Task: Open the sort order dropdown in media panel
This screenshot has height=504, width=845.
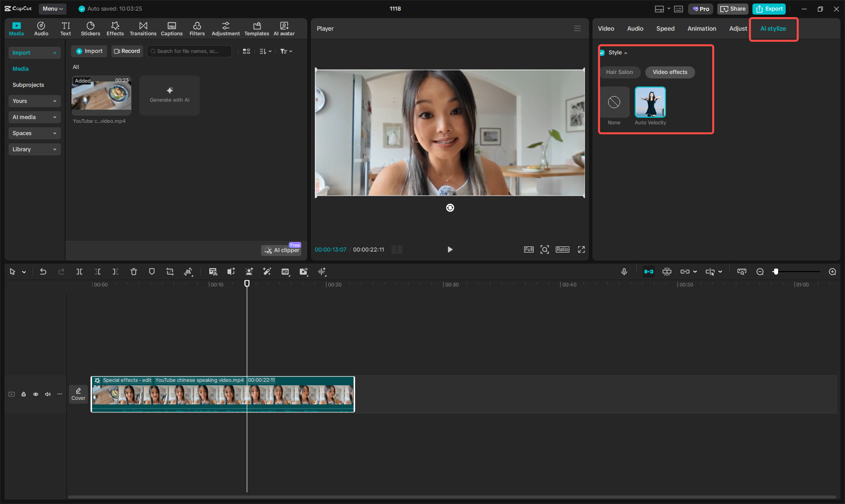Action: pyautogui.click(x=265, y=51)
